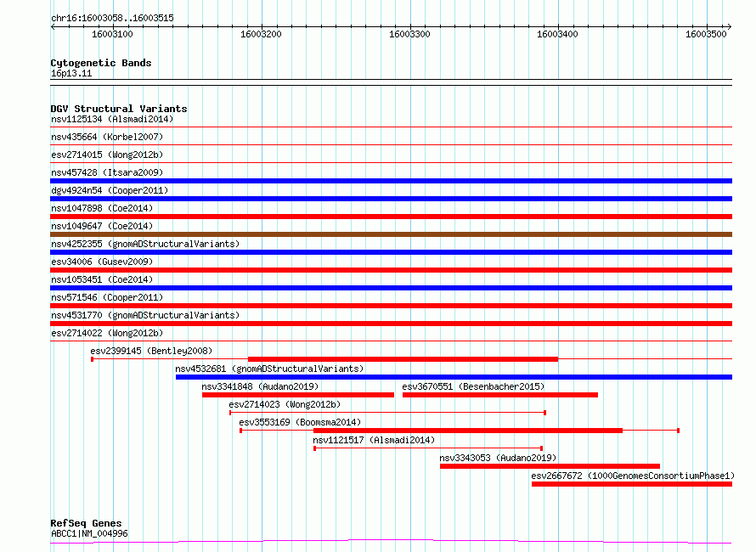Image resolution: width=756 pixels, height=552 pixels.
Task: Click the 16p13.11 band label
Action: coord(71,73)
